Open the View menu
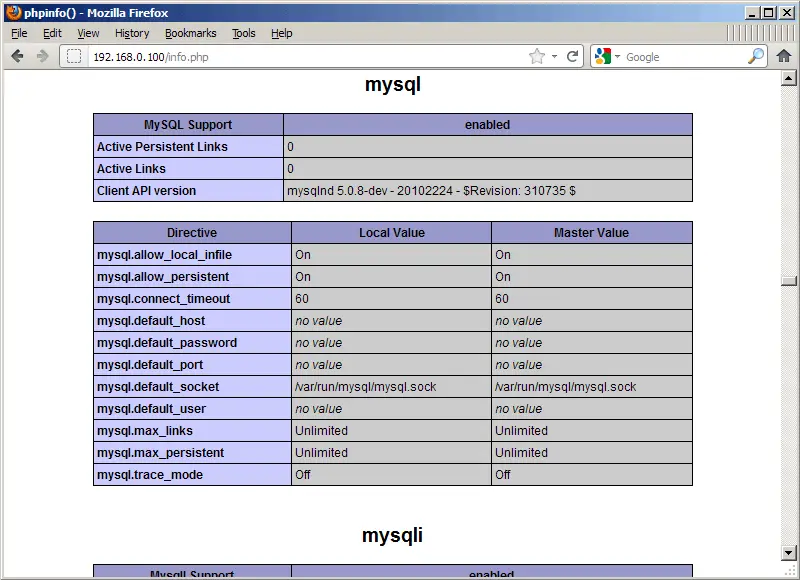This screenshot has height=580, width=800. [x=88, y=33]
